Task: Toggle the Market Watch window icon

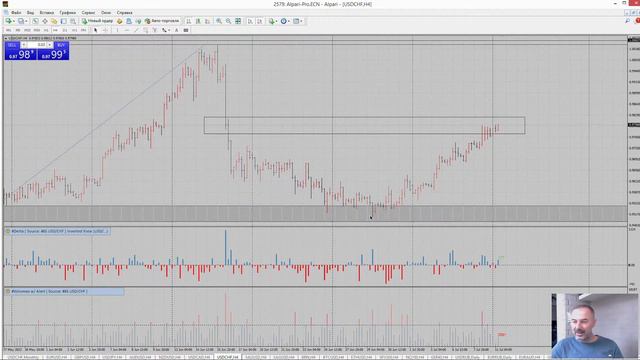Action: 36,21
